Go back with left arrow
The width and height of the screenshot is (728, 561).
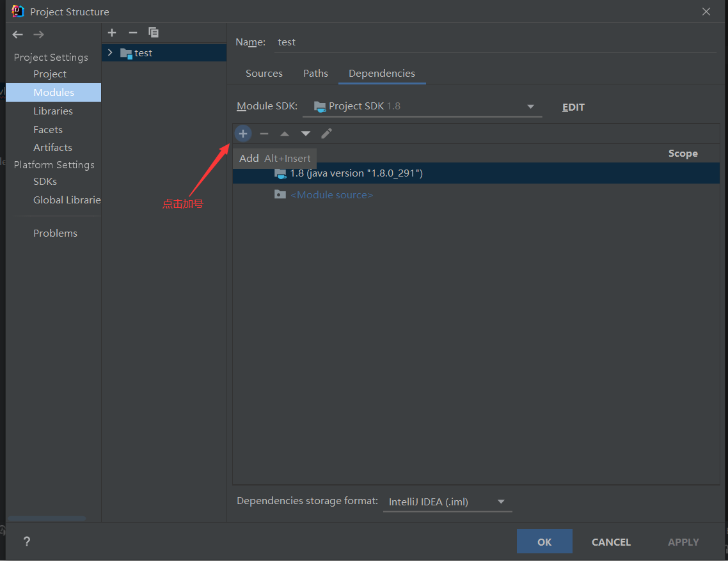point(18,35)
